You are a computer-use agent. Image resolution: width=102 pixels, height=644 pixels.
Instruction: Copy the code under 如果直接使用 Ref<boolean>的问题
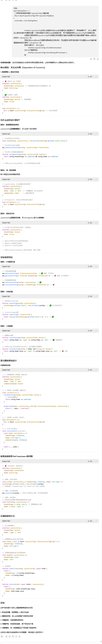click(x=90, y=461)
